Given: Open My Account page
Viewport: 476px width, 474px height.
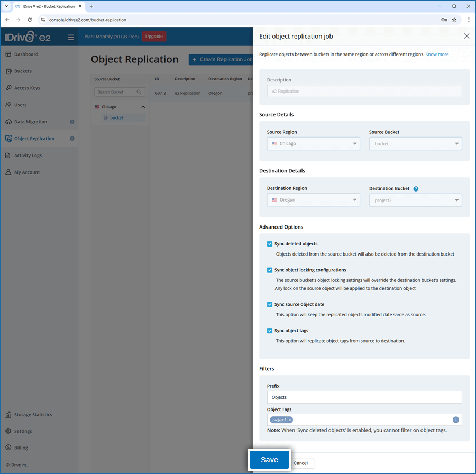Looking at the screenshot, I should click(27, 172).
